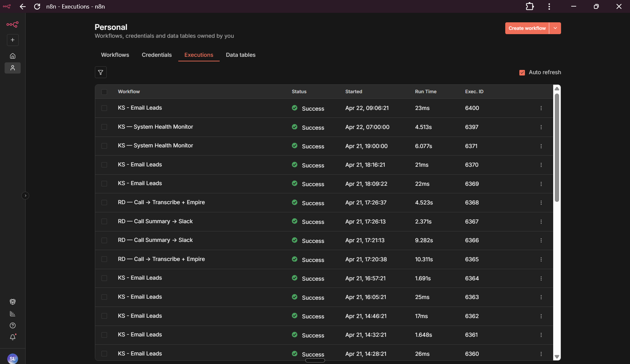Open the Create workflow dropdown arrow
Viewport: 630px width, 364px height.
point(555,28)
